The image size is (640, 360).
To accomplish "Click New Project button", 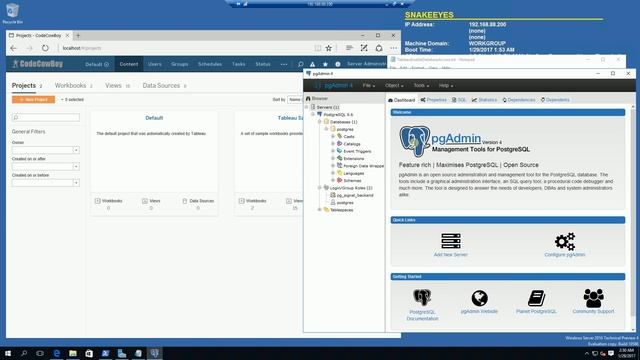I will pos(33,100).
